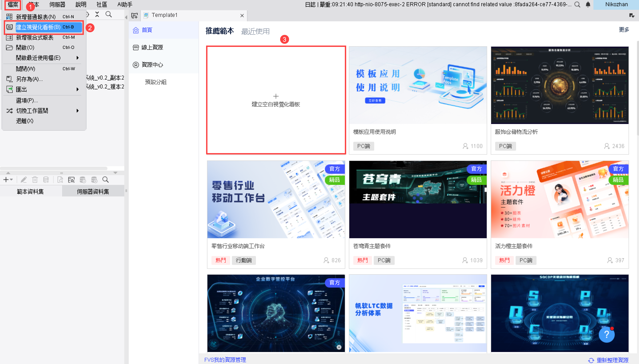
Task: Click 建立空白視覺化看板 card
Action: [x=276, y=100]
